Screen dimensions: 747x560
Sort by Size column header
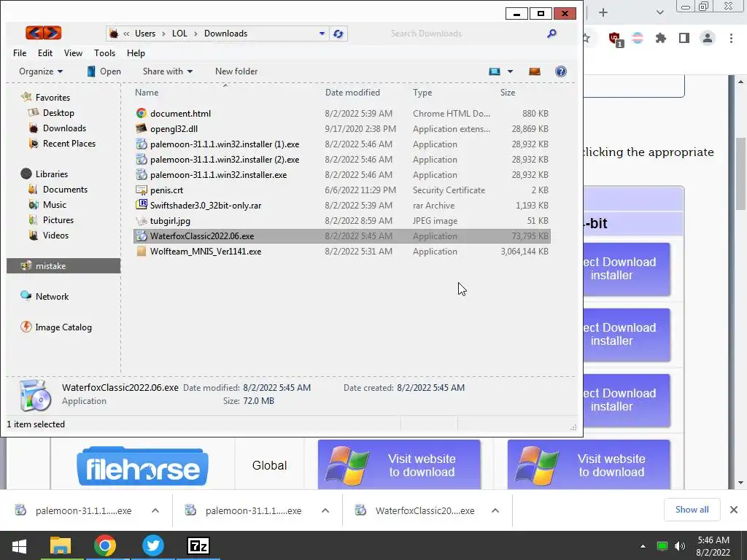click(508, 93)
